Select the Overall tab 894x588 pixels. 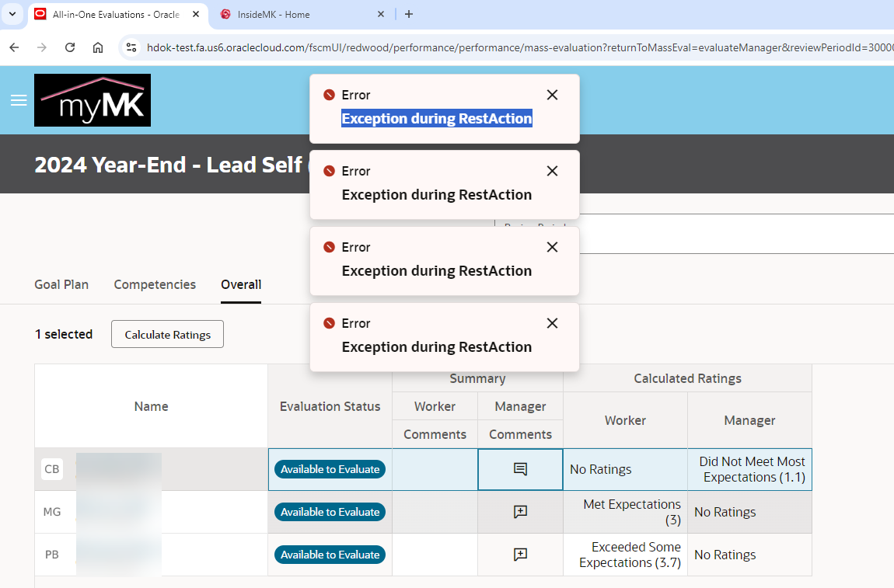point(241,284)
